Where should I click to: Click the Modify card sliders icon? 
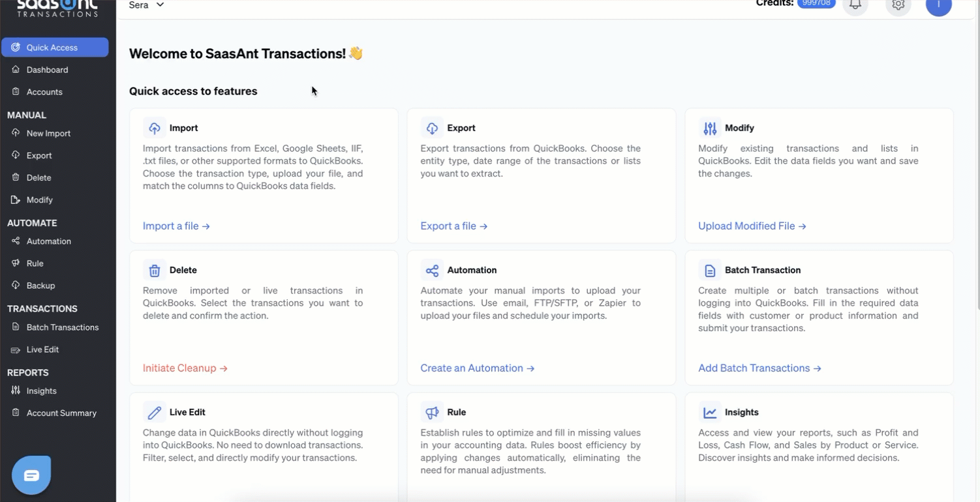point(710,128)
